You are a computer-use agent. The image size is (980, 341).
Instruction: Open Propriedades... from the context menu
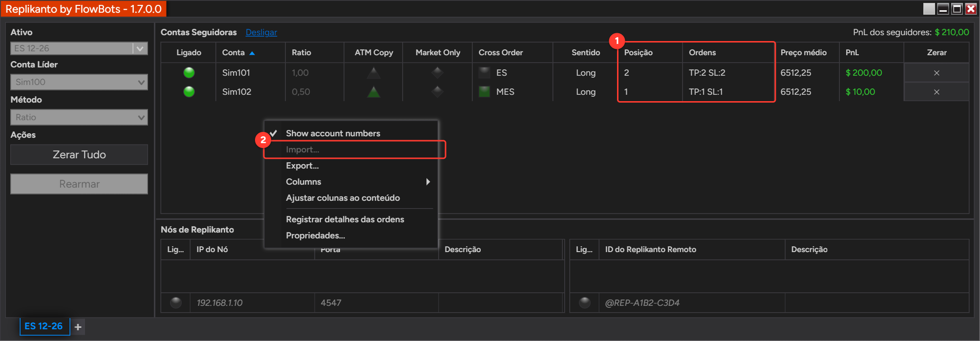point(351,235)
